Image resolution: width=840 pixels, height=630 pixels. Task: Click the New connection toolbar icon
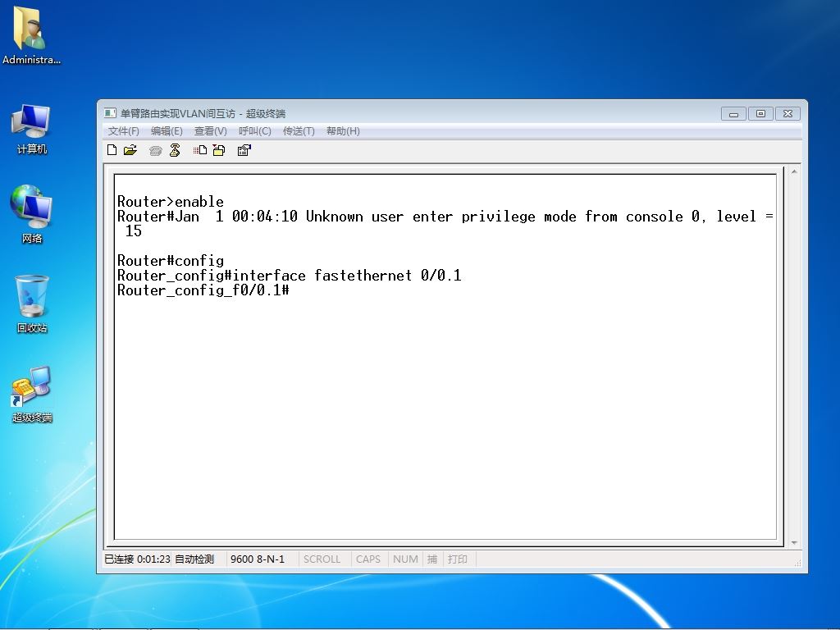click(x=112, y=151)
